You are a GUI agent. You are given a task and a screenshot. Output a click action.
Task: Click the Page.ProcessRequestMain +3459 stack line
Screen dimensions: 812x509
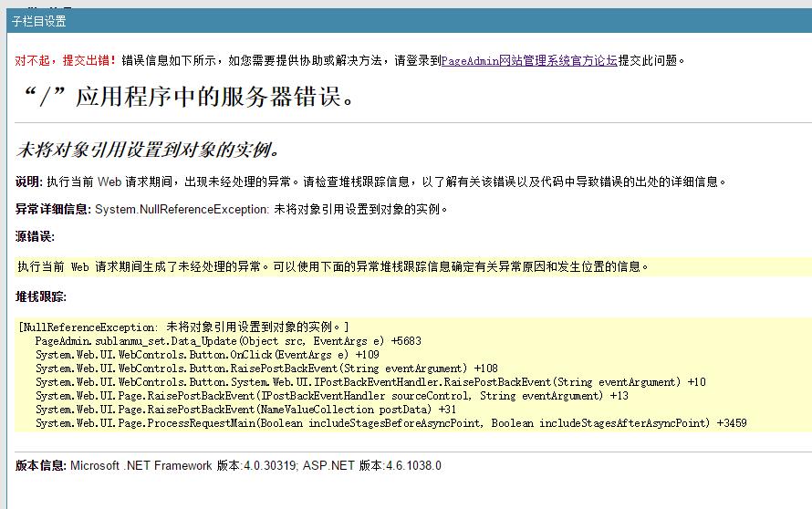coord(390,423)
